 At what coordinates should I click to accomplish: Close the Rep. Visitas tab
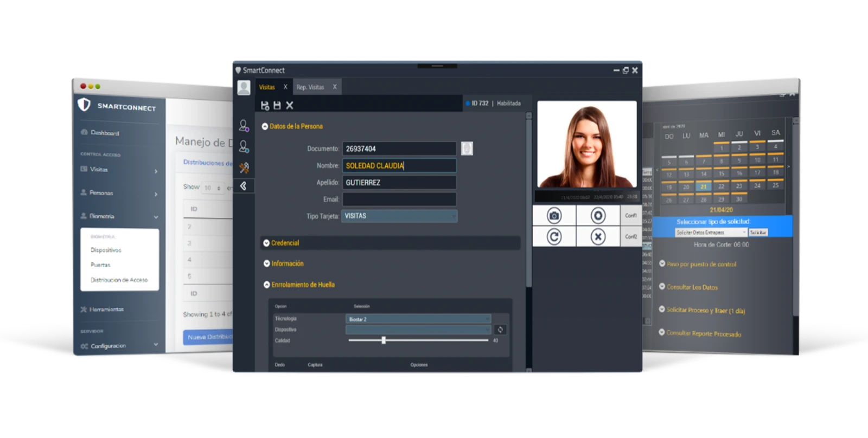(x=335, y=87)
